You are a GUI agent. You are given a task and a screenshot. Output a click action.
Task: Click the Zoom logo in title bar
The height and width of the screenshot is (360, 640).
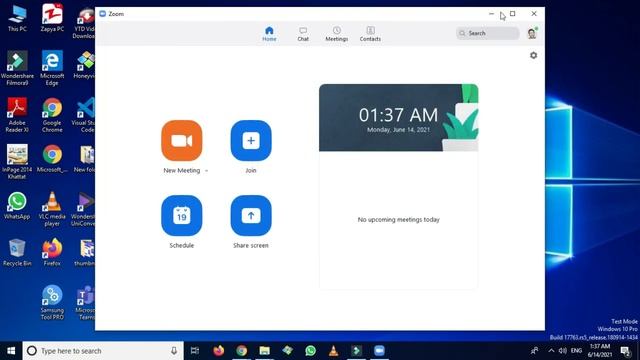click(x=102, y=14)
